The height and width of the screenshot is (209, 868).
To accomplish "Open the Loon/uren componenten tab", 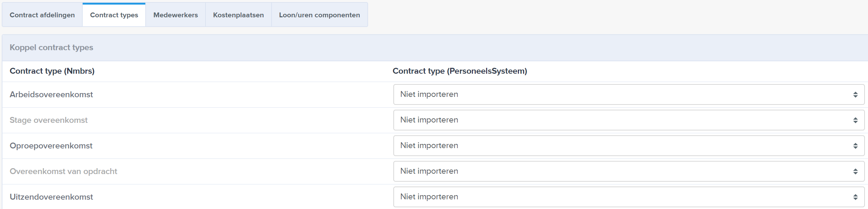I will [x=319, y=15].
